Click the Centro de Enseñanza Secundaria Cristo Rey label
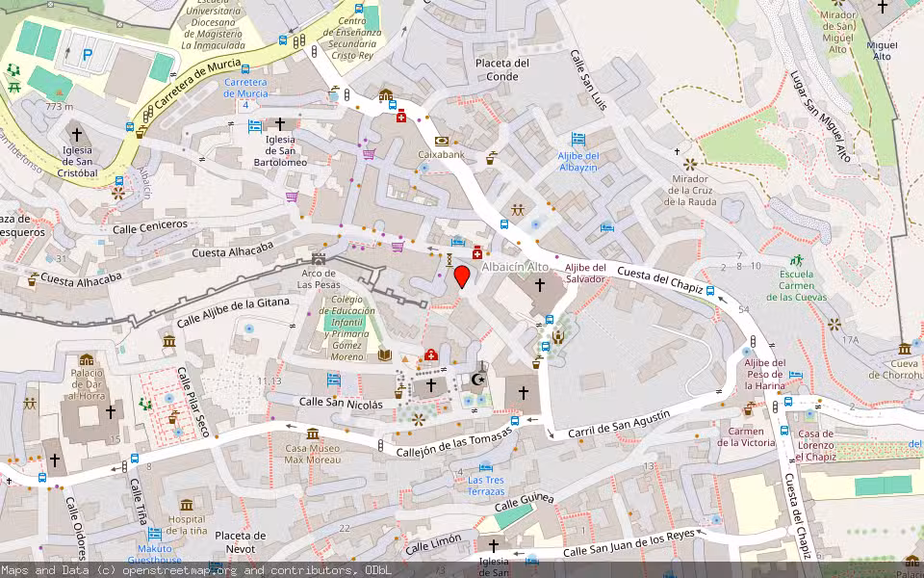924x578 pixels. [x=352, y=39]
